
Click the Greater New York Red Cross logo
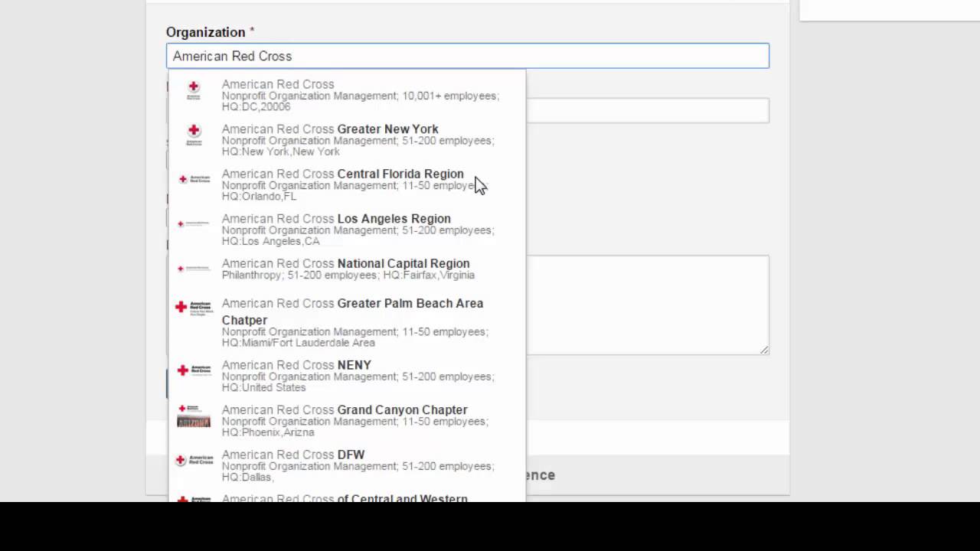tap(194, 135)
